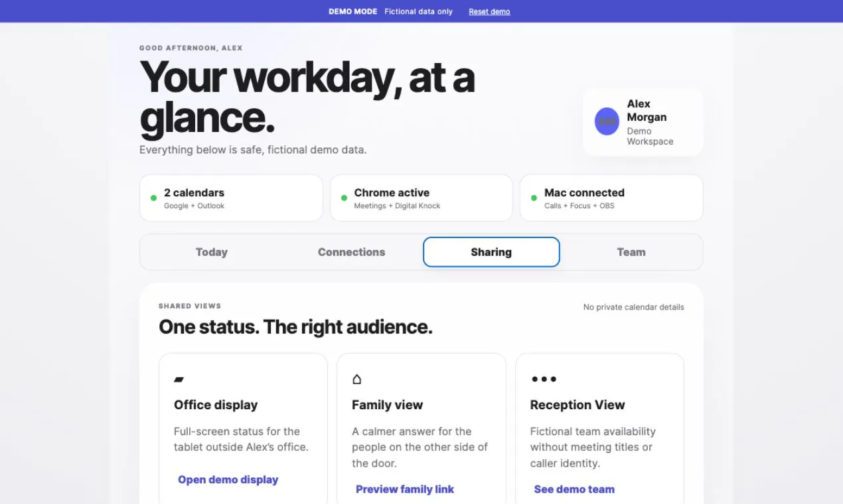This screenshot has width=843, height=504.
Task: Open demo display link
Action: point(228,479)
